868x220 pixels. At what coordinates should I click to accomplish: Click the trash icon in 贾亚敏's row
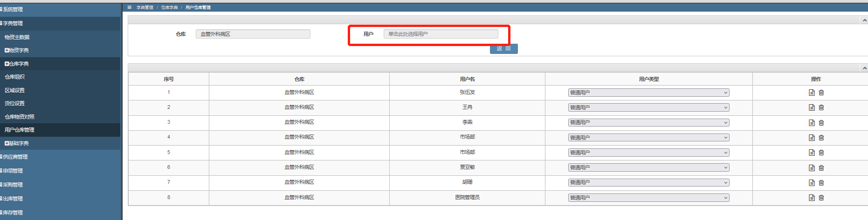(x=821, y=168)
